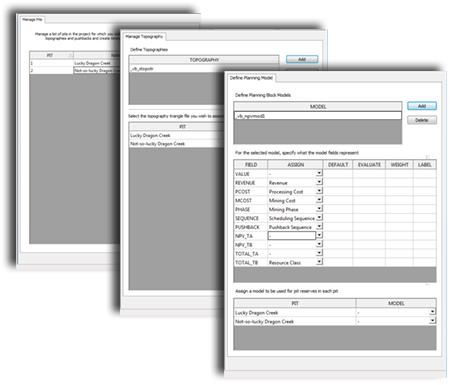453x385 pixels.
Task: Click Add button beside TOPOGRAPHY list
Action: 302,59
